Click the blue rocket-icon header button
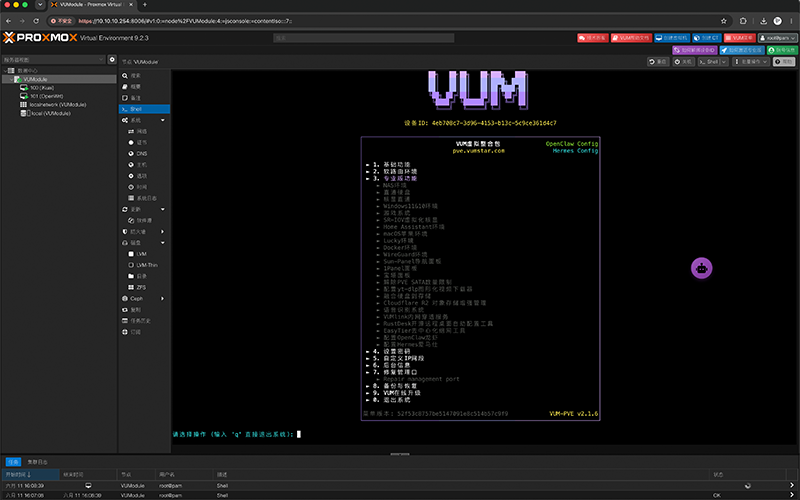Image resolution: width=800 pixels, height=500 pixels. coord(742,50)
